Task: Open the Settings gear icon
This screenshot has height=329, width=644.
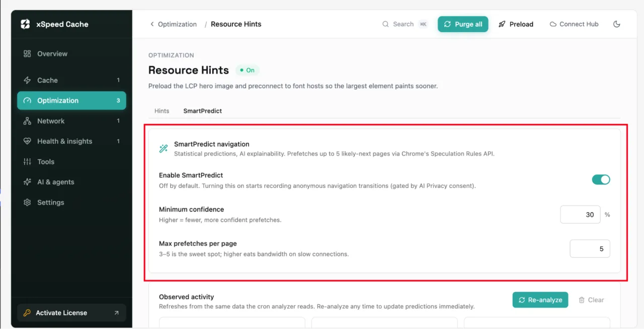Action: click(x=27, y=203)
